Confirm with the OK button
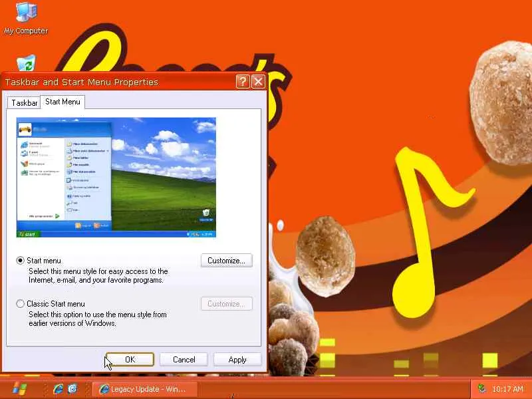The height and width of the screenshot is (399, 532). click(130, 359)
